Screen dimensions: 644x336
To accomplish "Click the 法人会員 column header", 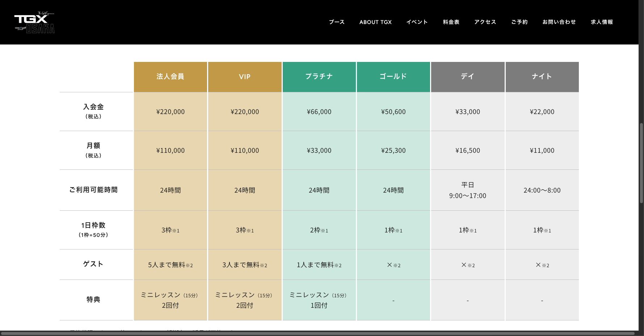I will [x=171, y=77].
